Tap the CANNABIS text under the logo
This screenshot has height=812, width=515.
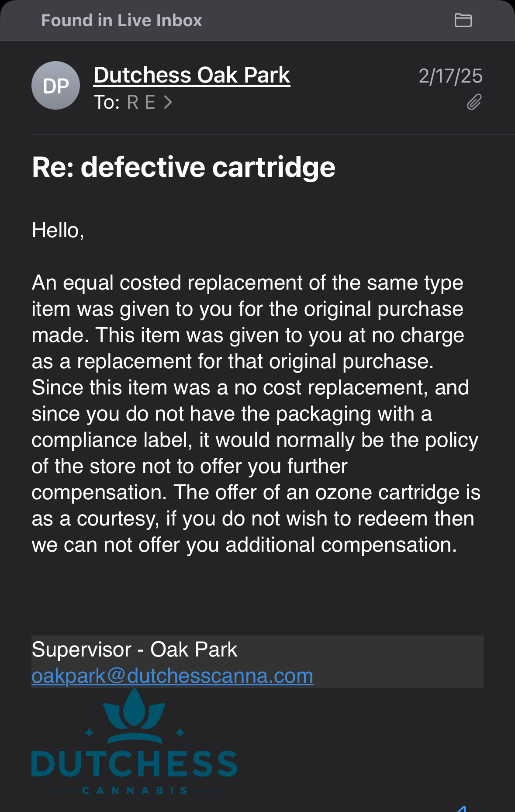pos(135,791)
